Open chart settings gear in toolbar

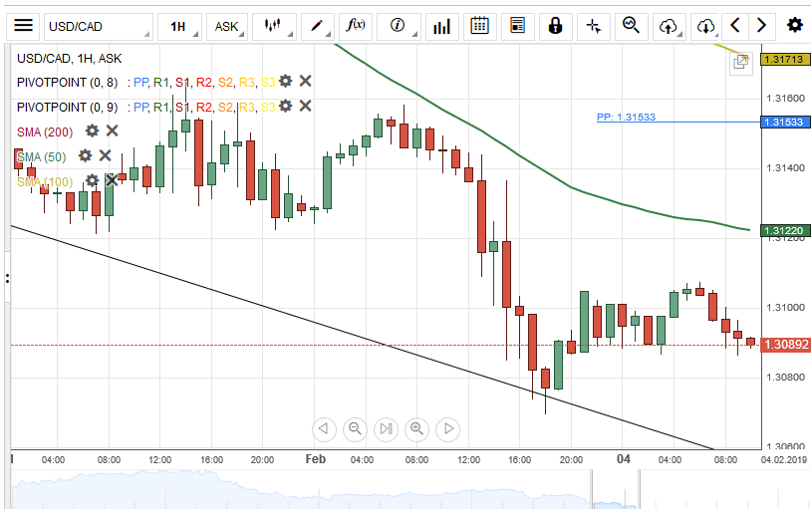click(x=794, y=26)
